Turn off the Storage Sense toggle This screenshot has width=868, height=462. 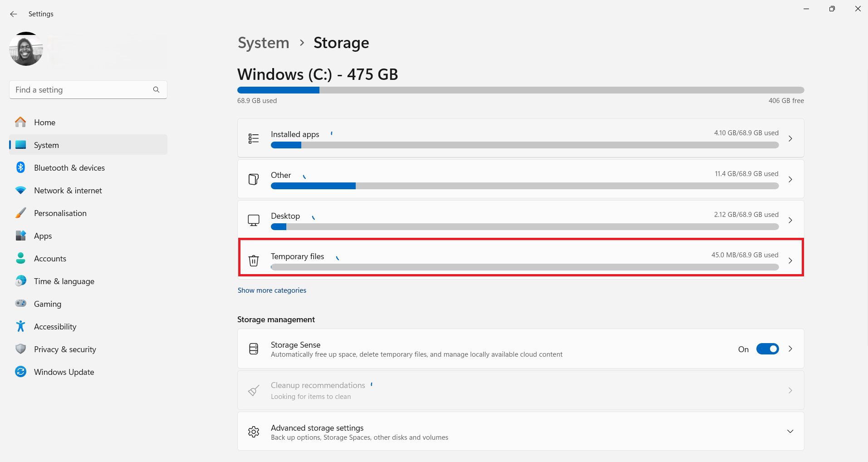tap(767, 349)
